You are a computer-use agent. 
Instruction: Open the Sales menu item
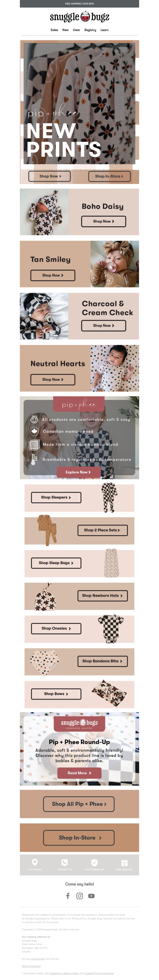[x=54, y=30]
